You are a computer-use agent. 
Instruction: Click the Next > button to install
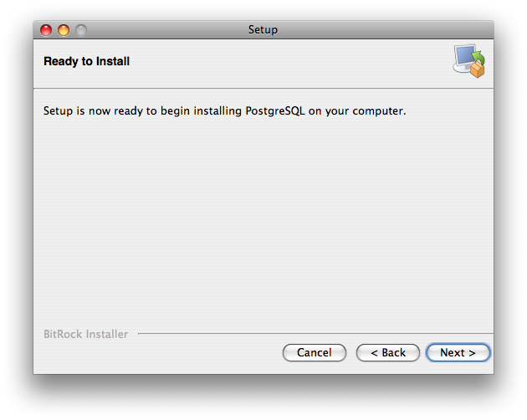coord(458,353)
